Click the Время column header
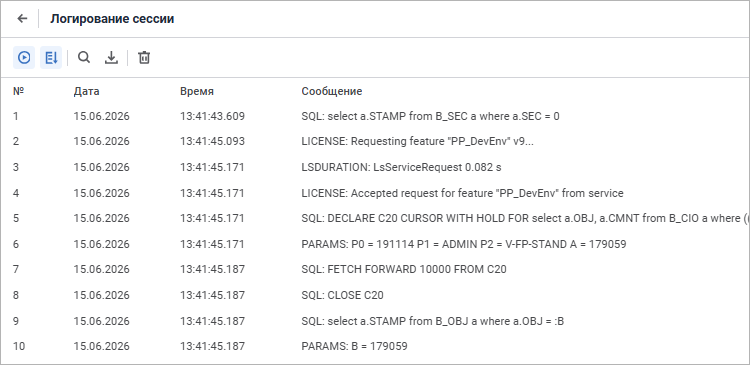 coord(197,91)
